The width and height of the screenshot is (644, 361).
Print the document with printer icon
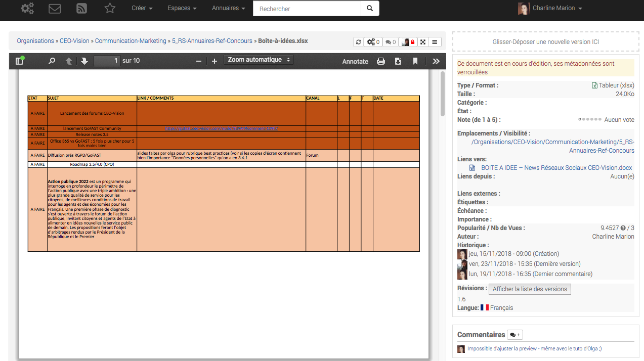[381, 61]
